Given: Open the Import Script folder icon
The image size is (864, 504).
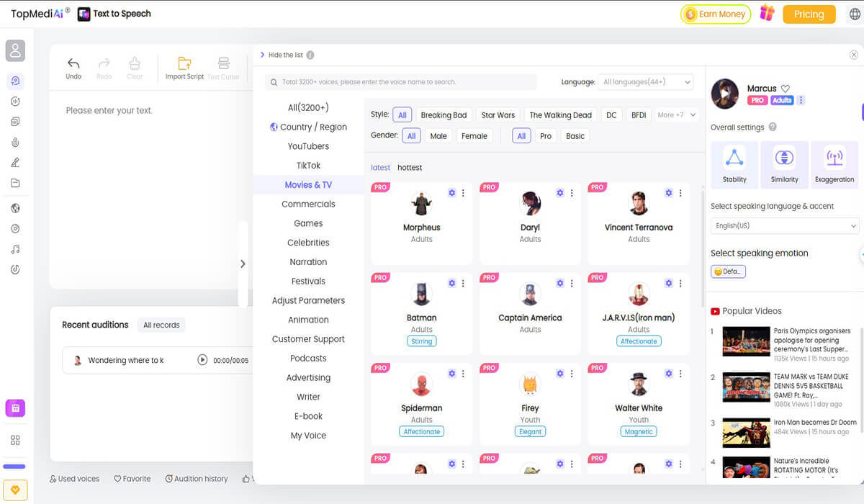Looking at the screenshot, I should 184,63.
